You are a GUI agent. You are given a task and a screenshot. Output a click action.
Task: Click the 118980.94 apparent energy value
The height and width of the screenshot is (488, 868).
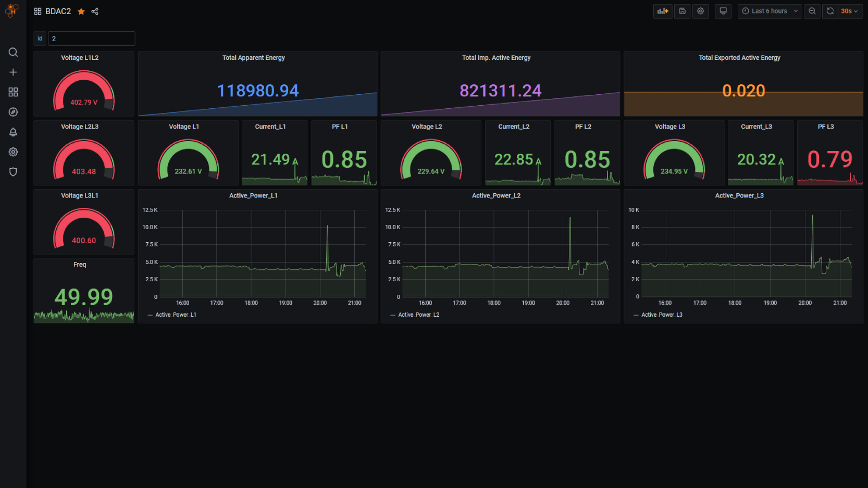(x=258, y=91)
